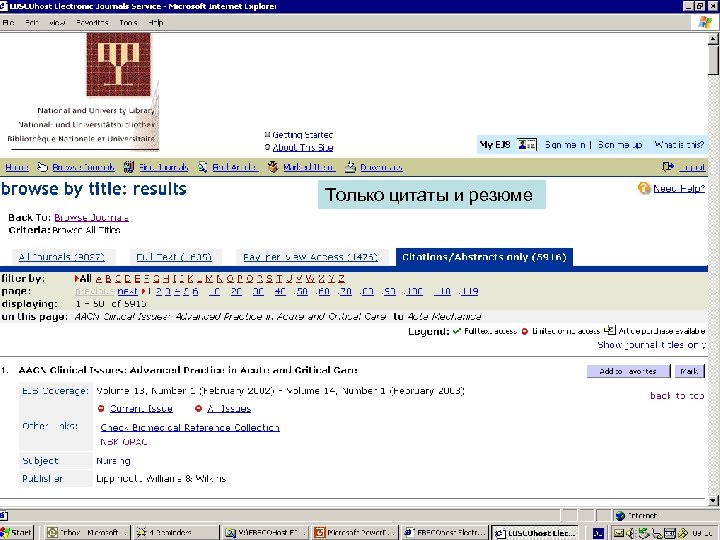Click the back to top link

(677, 395)
